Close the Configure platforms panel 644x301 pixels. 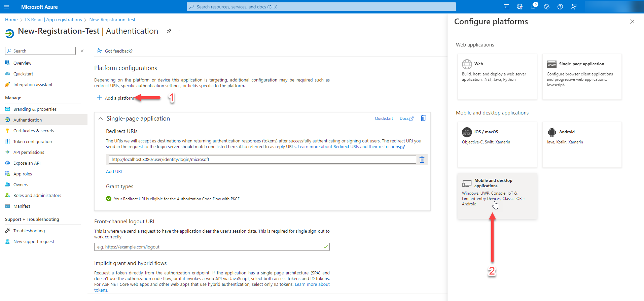point(632,22)
